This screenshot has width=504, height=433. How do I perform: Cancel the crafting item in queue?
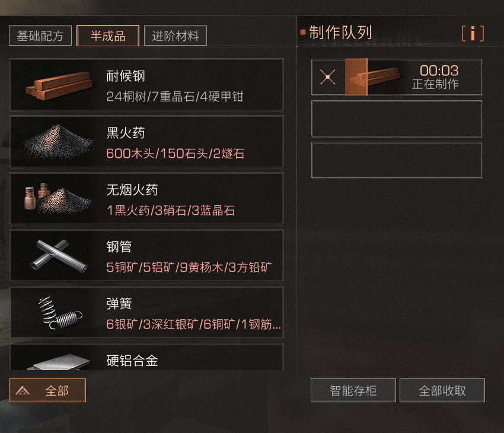tap(327, 77)
